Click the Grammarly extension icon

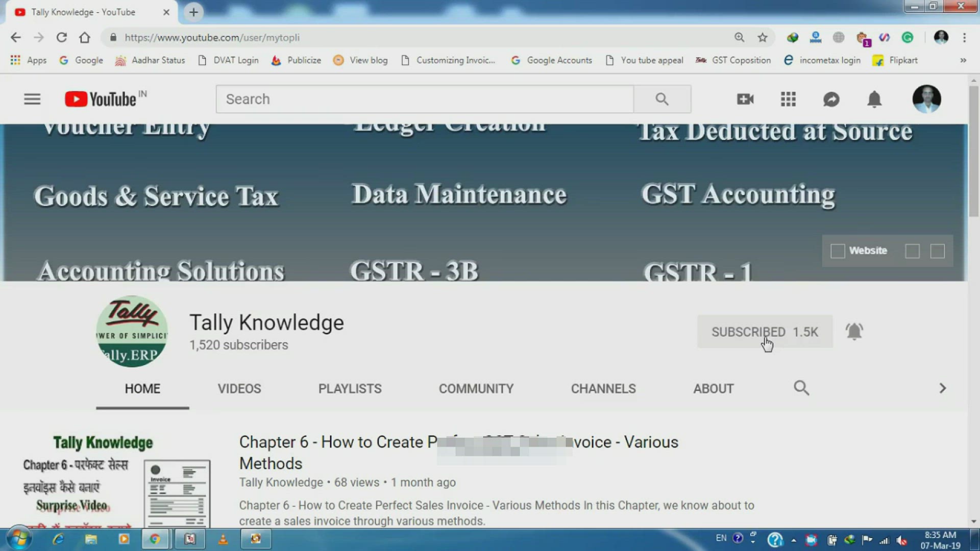click(907, 37)
